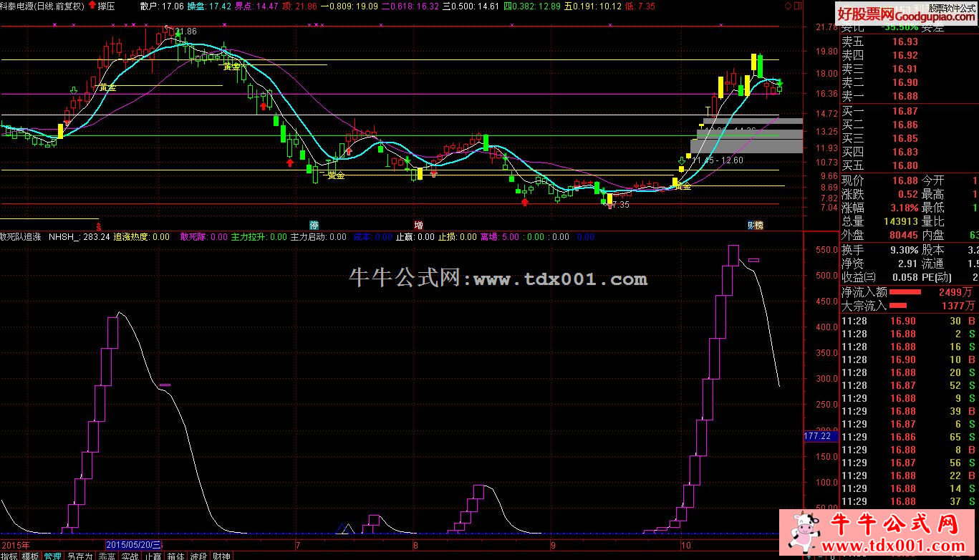Click the 顶: 21.86 value
The image size is (979, 560).
[x=299, y=6]
